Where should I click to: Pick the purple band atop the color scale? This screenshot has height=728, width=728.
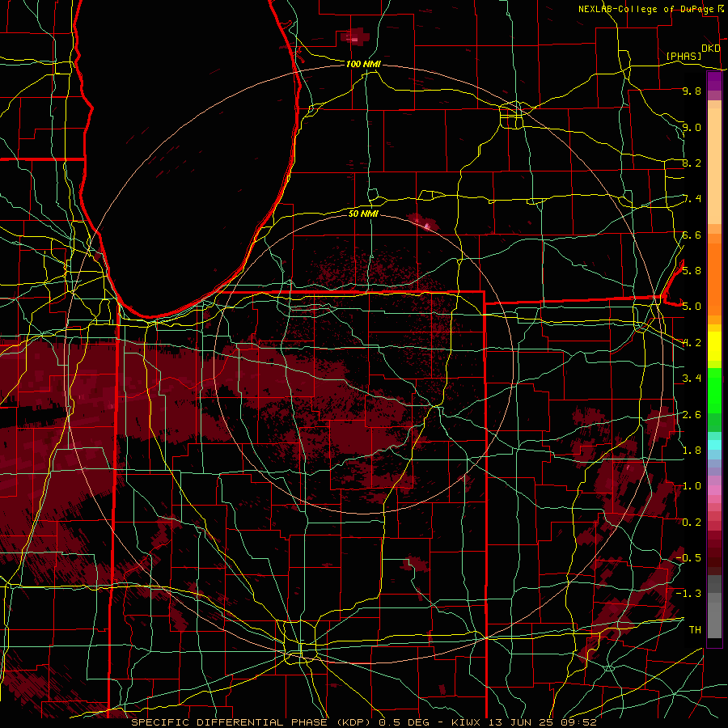[714, 82]
